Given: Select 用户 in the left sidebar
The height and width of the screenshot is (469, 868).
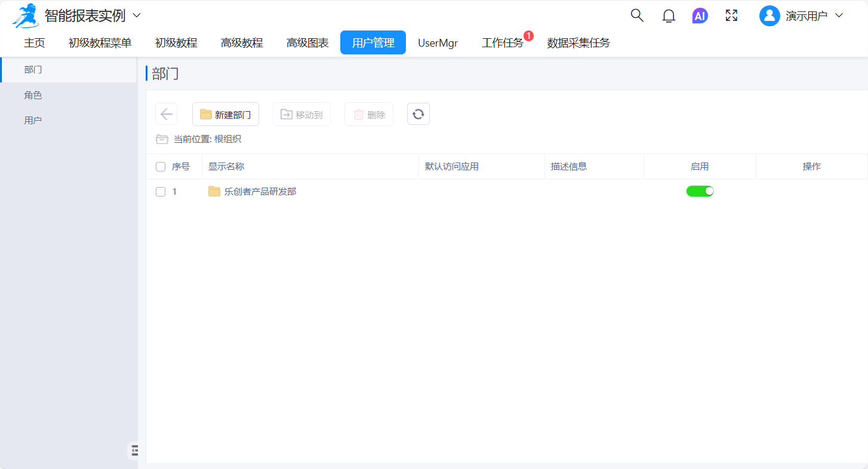Looking at the screenshot, I should 33,120.
